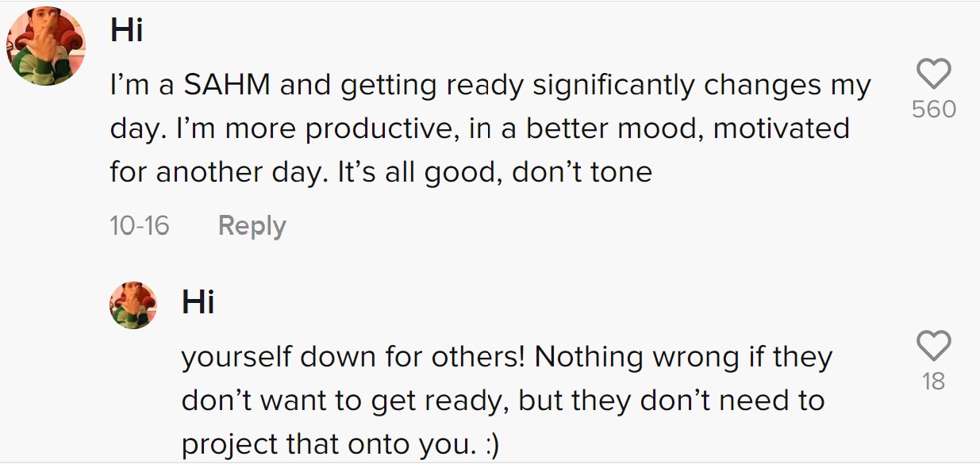Open the small avatar beside the reply comment
The height and width of the screenshot is (464, 980).
[133, 305]
